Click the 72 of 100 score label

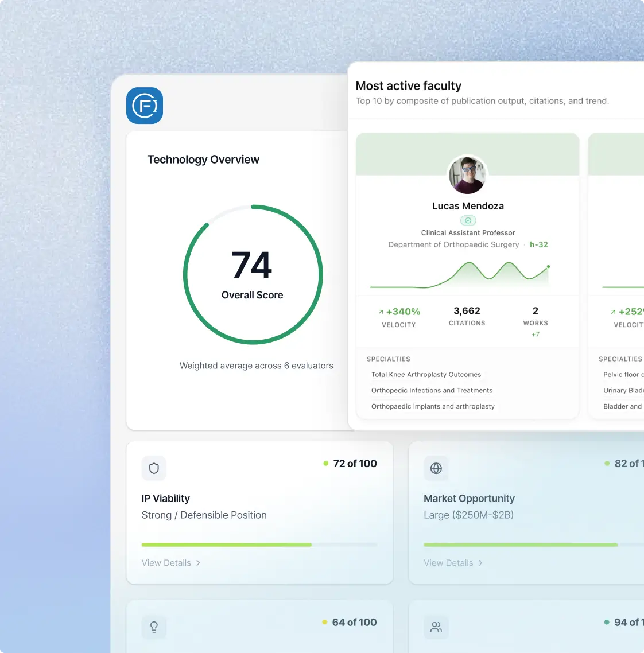(355, 464)
